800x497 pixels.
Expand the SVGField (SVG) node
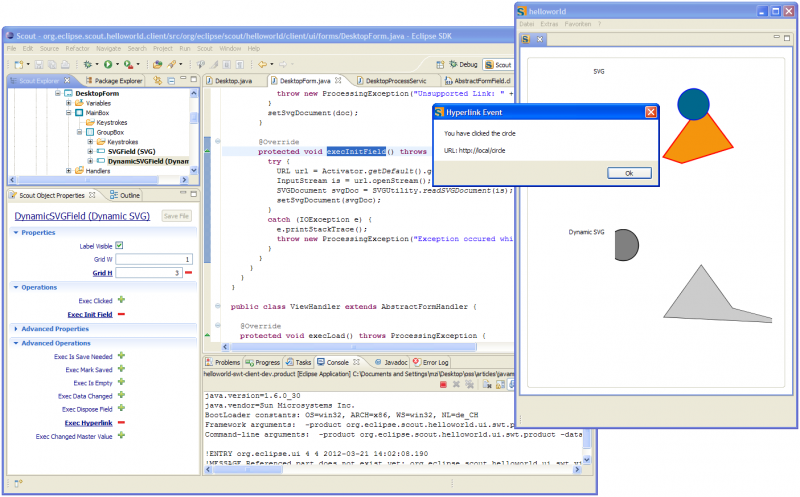[90, 152]
